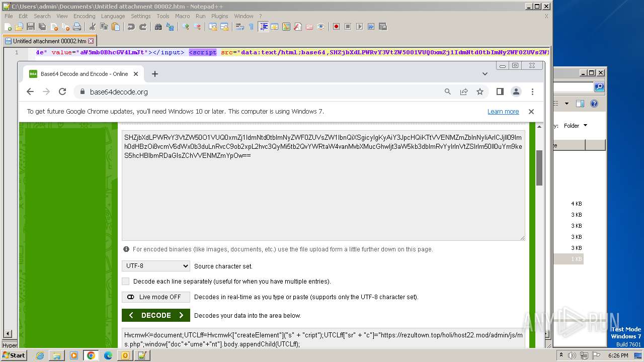Play the recorded macro
644x362 pixels.
[x=359, y=27]
